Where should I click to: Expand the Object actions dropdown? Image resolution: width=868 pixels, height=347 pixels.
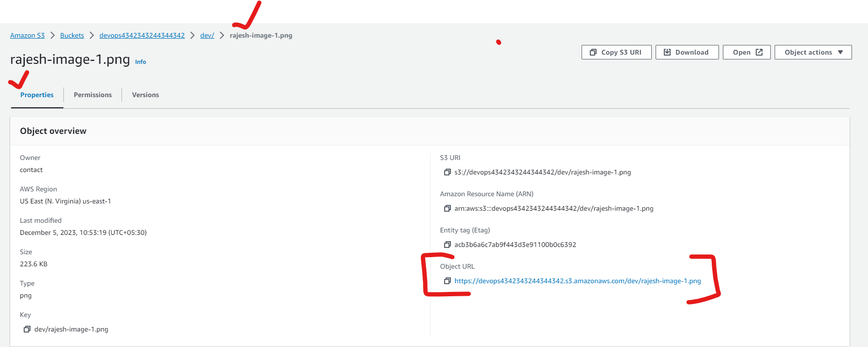coord(813,52)
